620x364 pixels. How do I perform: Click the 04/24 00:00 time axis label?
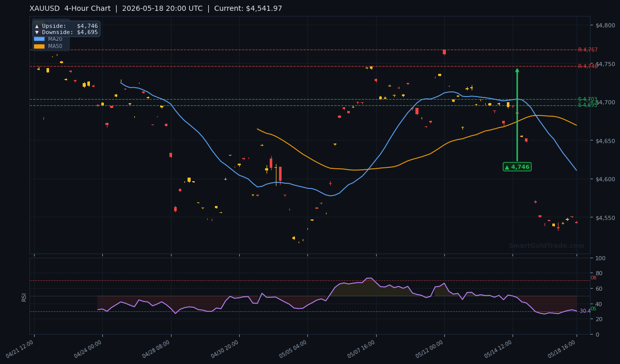(x=89, y=350)
